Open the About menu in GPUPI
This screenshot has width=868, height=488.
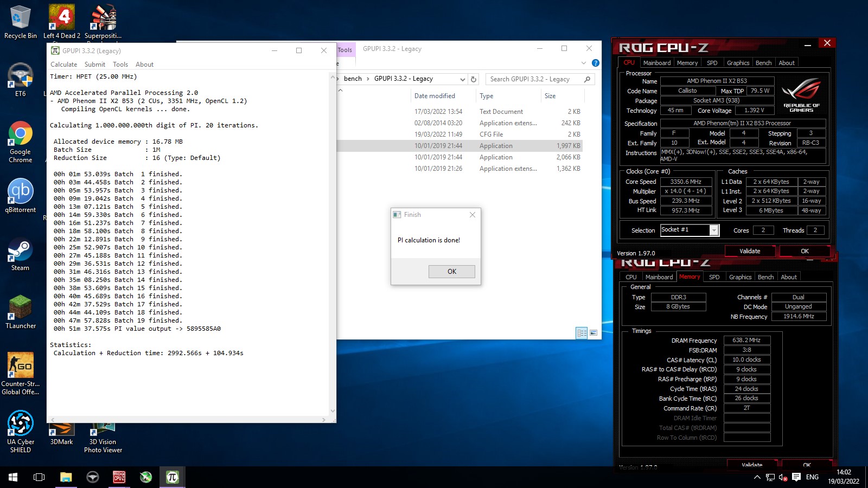coord(144,65)
